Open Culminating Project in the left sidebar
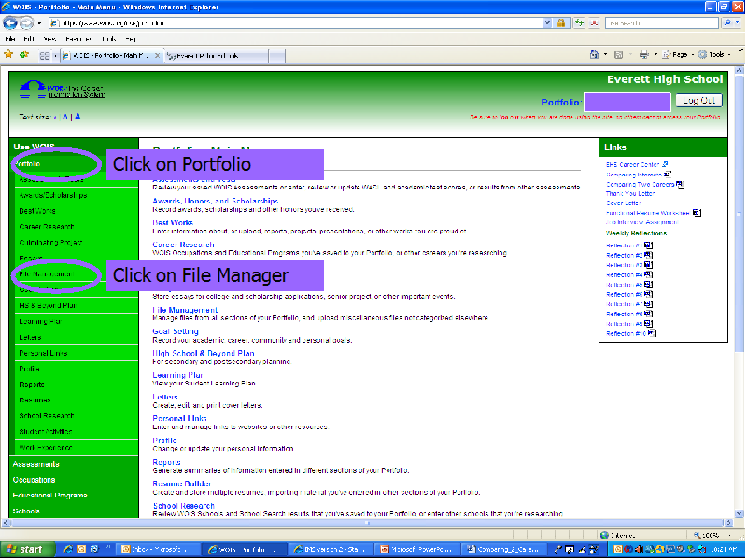 [x=50, y=243]
